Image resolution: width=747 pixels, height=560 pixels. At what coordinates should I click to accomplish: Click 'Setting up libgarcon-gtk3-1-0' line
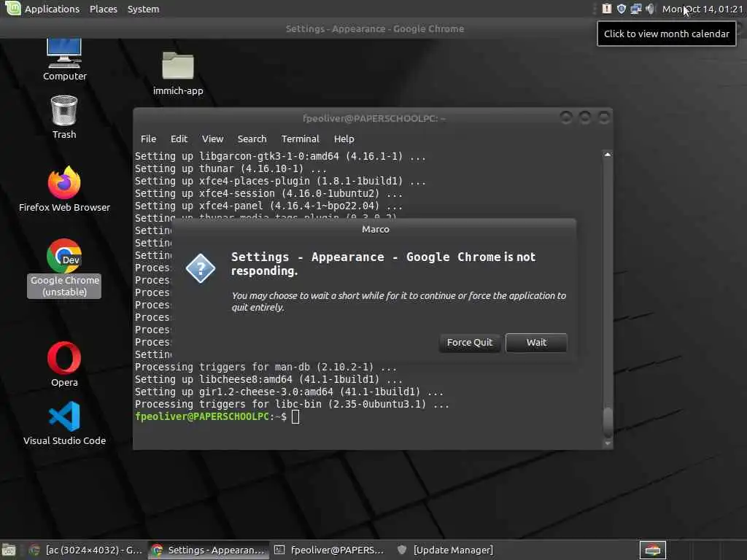280,156
